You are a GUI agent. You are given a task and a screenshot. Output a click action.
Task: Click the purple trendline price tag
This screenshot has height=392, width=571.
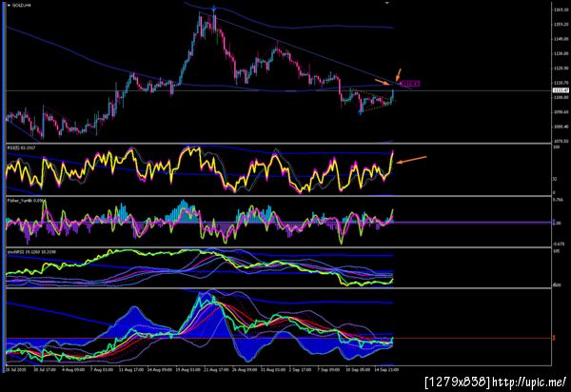click(411, 84)
